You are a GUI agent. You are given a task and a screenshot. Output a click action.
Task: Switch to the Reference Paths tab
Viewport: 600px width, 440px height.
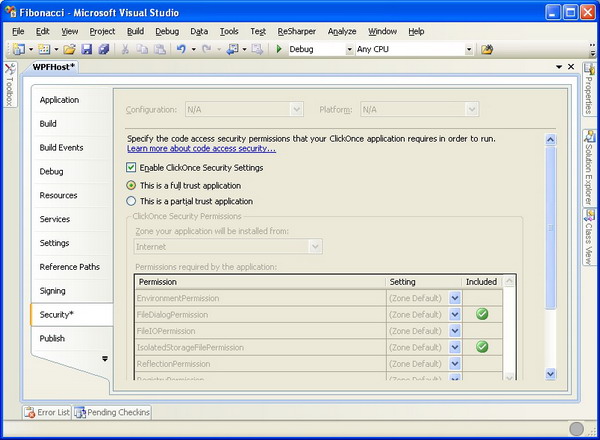pyautogui.click(x=72, y=267)
